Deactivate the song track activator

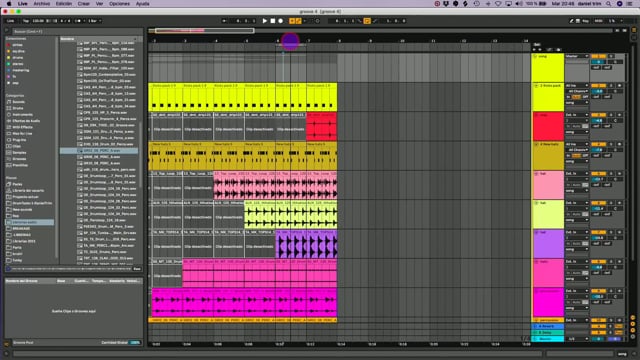click(598, 56)
